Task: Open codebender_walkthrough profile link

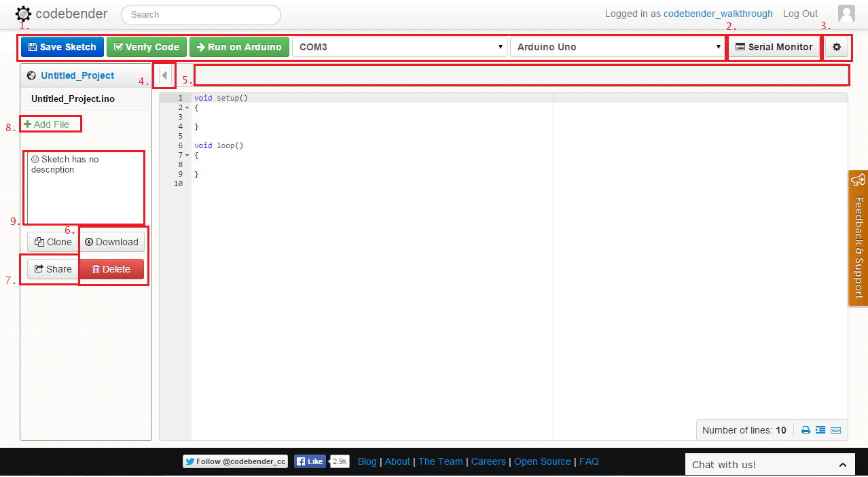Action: point(718,14)
